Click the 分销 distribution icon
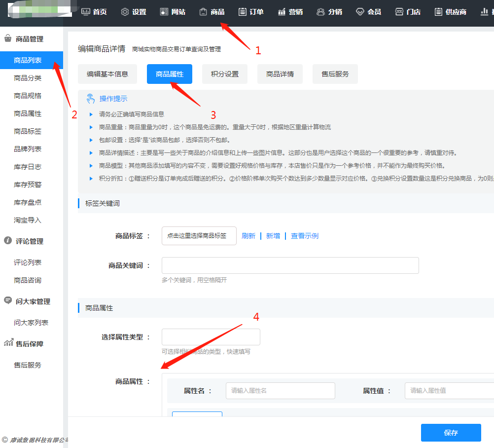 (321, 12)
